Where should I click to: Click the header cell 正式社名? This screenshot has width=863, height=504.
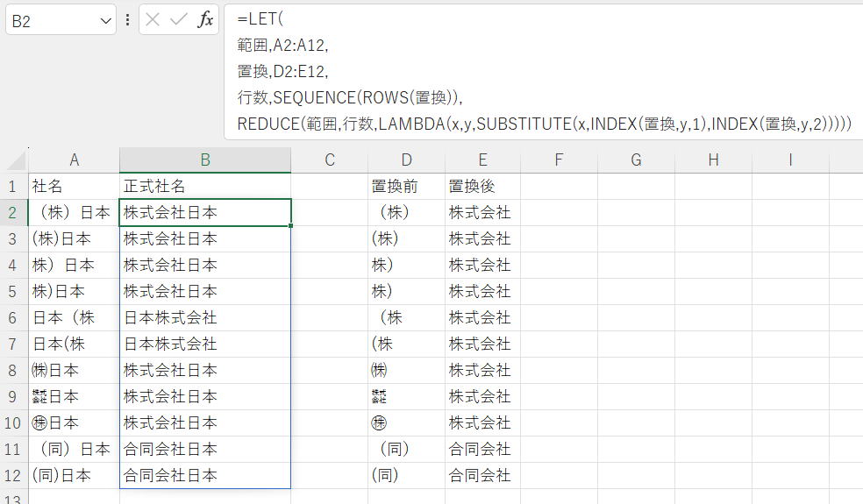[205, 187]
